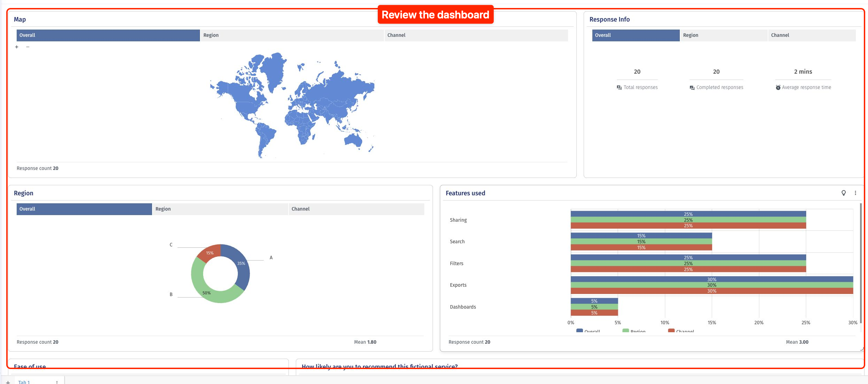868x384 pixels.
Task: Click the 15% segment C of donut chart
Action: point(210,253)
